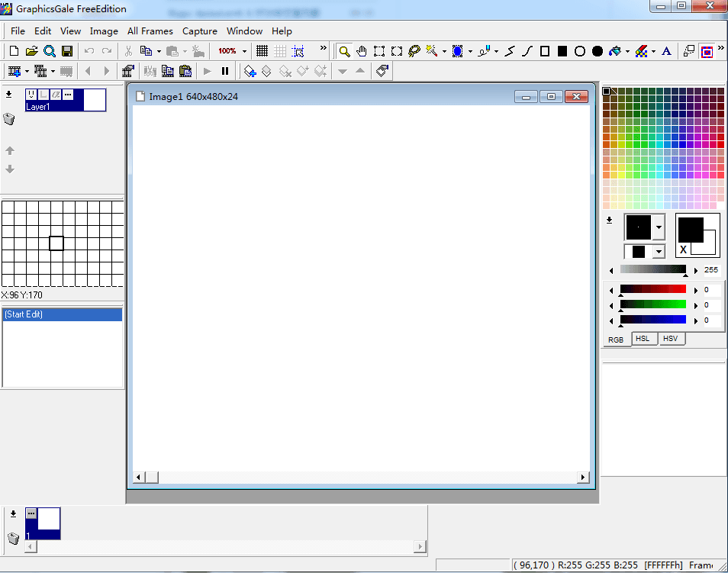The width and height of the screenshot is (728, 573).
Task: Toggle the snap to grid icon
Action: click(298, 51)
